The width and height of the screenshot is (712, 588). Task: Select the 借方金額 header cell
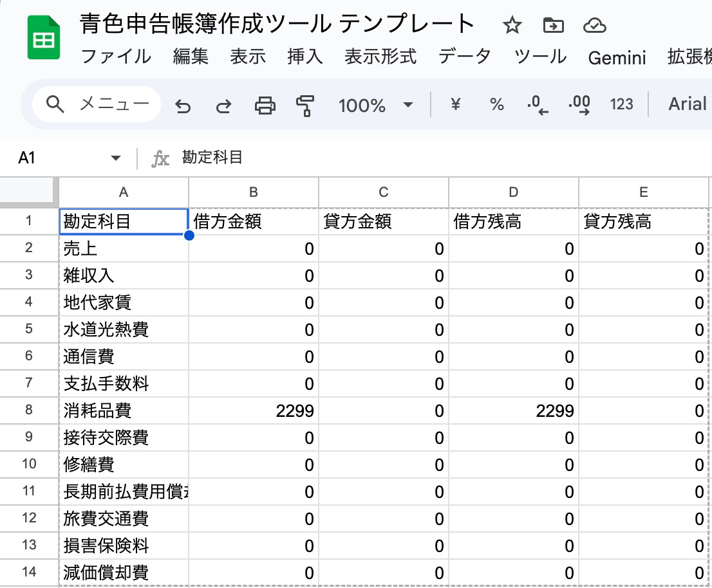coord(254,221)
